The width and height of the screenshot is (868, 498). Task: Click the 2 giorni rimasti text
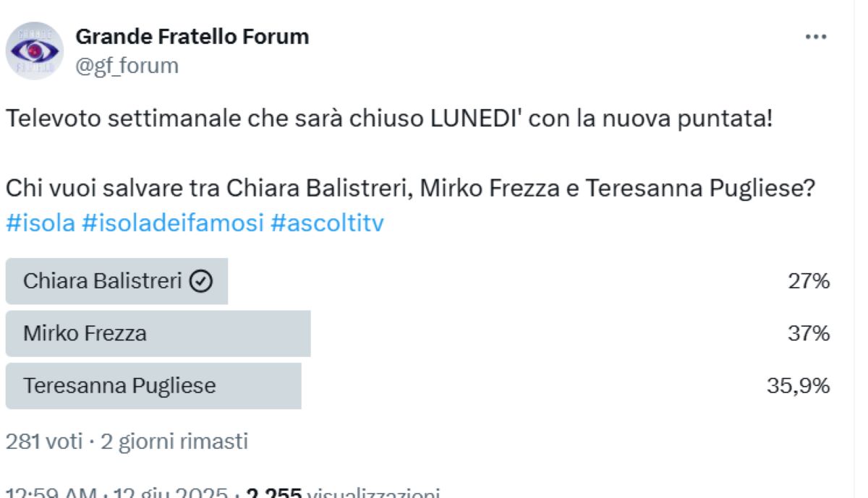point(174,441)
